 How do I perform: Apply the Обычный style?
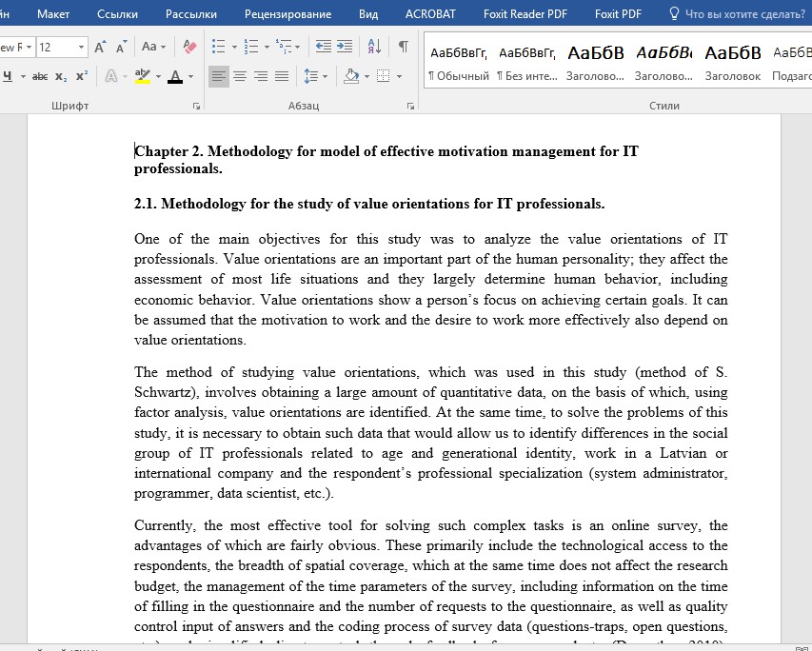(x=459, y=63)
